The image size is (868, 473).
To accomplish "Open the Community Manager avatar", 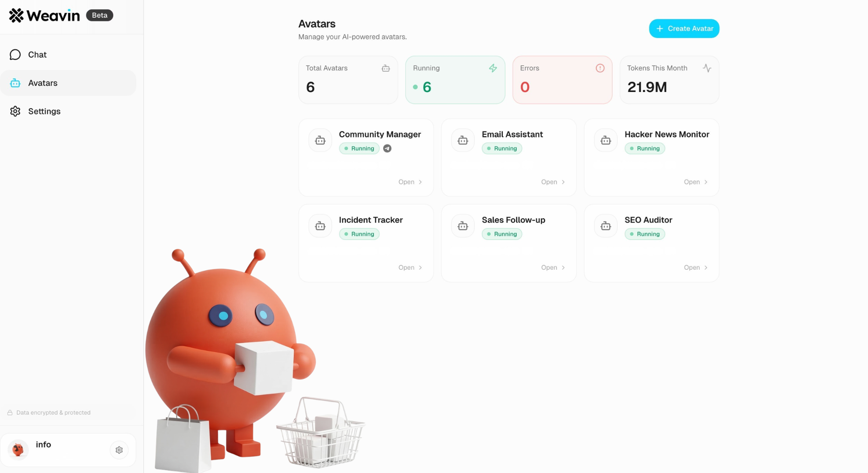I will pyautogui.click(x=410, y=182).
